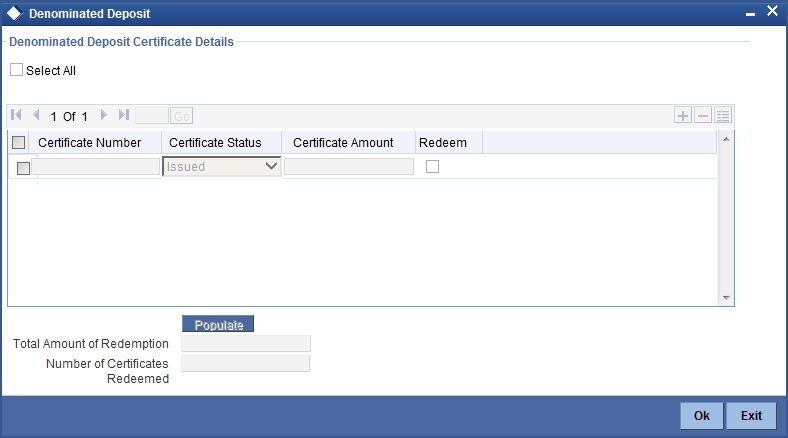Close the Denominated Deposit window
The image size is (788, 438).
(x=772, y=11)
